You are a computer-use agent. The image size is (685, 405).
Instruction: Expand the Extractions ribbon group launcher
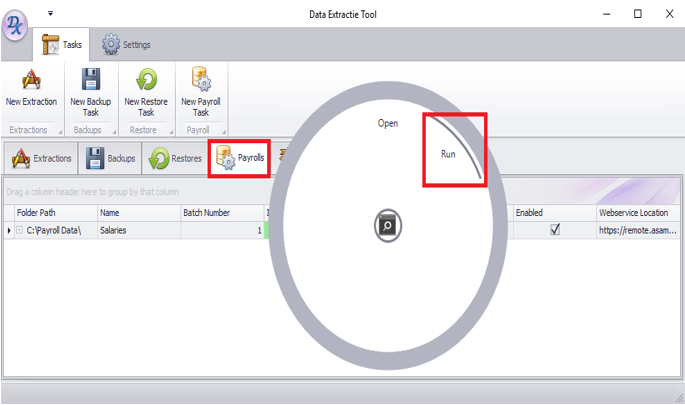click(60, 131)
